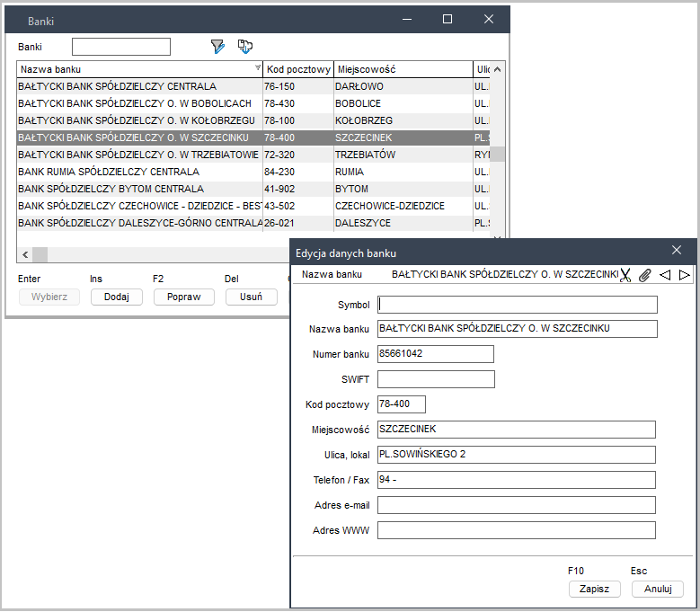Viewport: 700px width, 612px height.
Task: Click city cell BYTOM
Action: point(403,189)
